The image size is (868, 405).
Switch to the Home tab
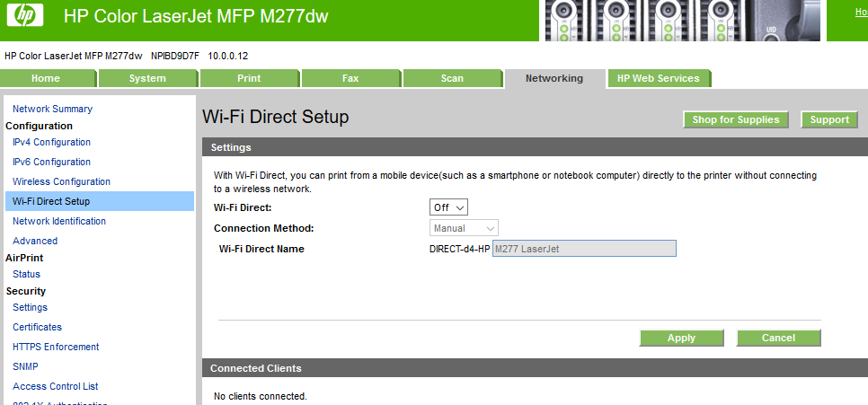[46, 78]
